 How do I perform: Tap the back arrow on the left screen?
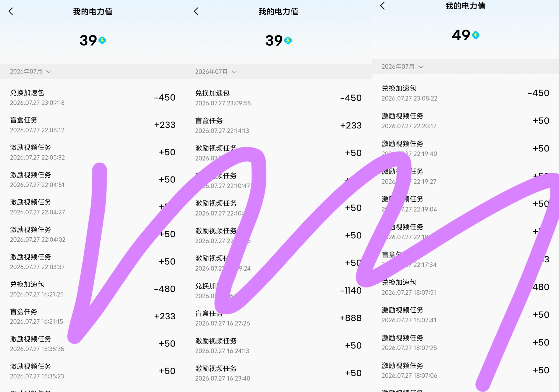pos(11,11)
